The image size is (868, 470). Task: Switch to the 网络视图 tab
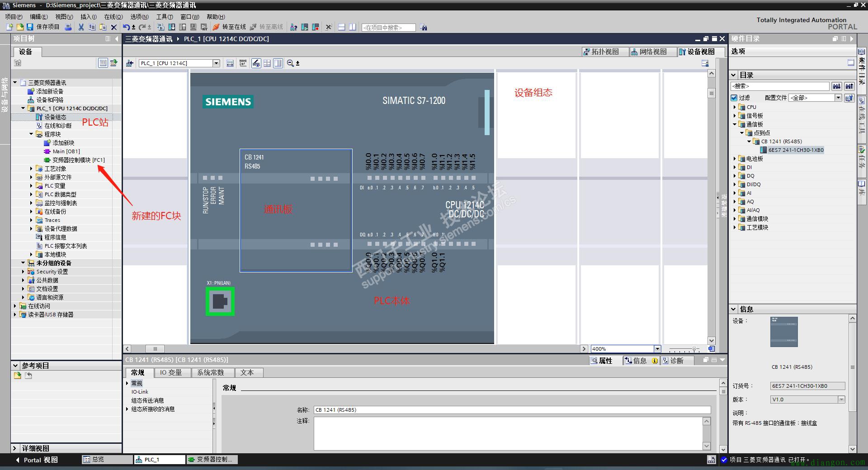tap(649, 52)
